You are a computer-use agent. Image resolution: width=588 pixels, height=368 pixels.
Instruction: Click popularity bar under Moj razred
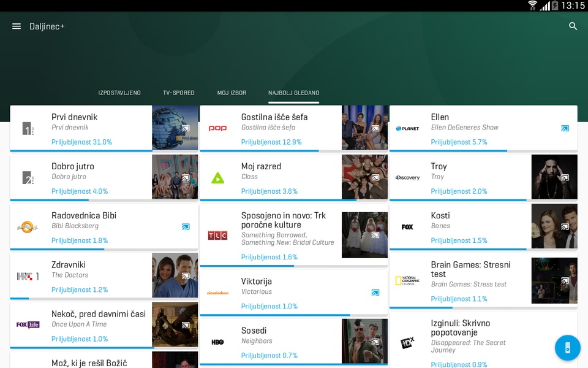[293, 200]
